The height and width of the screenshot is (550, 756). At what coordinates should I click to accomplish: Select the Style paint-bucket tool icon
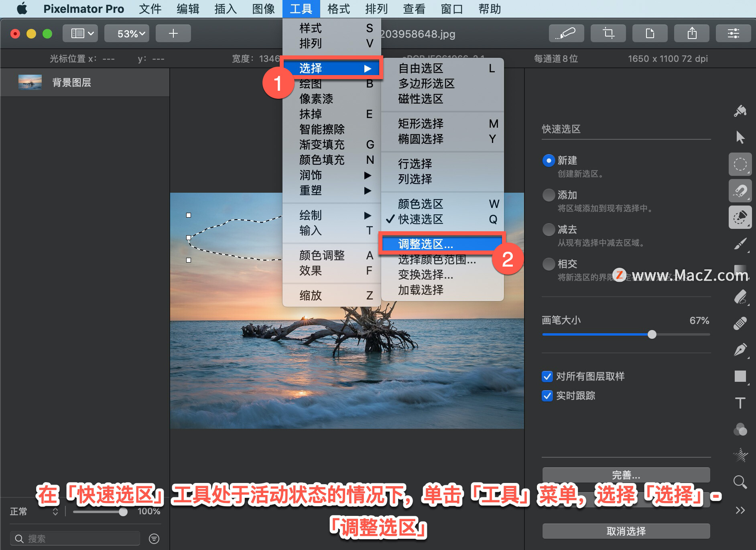click(740, 111)
